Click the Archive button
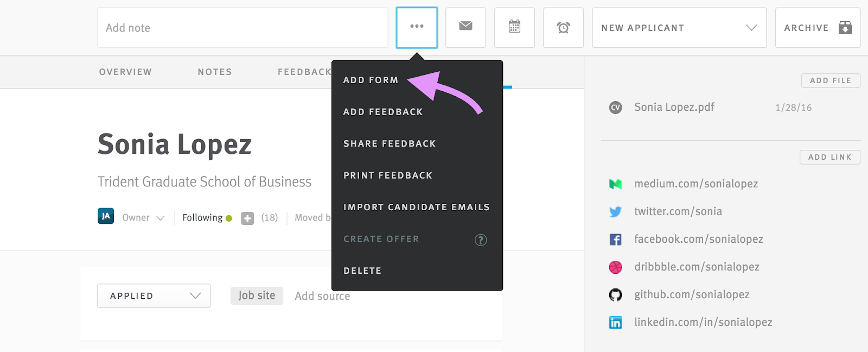Viewport: 868px width, 352px height. click(817, 28)
